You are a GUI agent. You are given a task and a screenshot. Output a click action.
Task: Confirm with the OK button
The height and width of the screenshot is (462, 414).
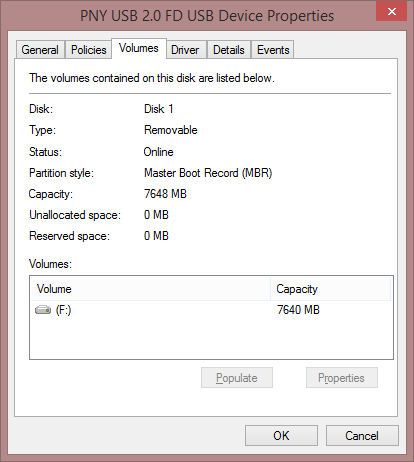pyautogui.click(x=281, y=435)
